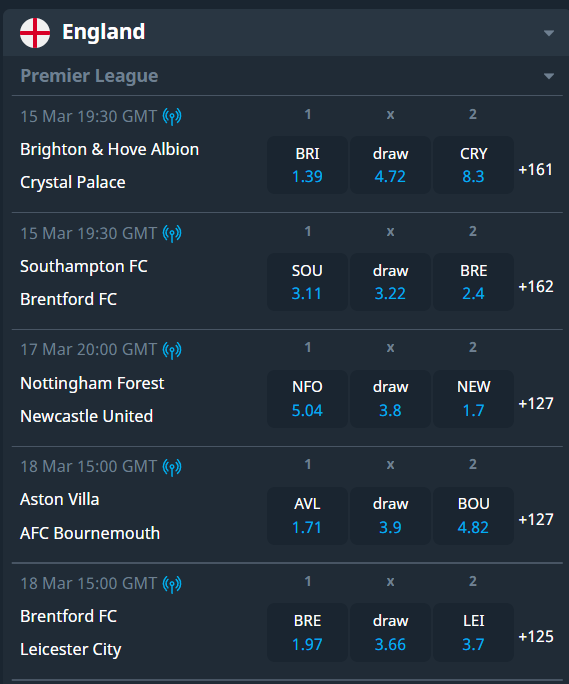Open Aston Villa team name link
569x684 pixels.
pos(60,499)
